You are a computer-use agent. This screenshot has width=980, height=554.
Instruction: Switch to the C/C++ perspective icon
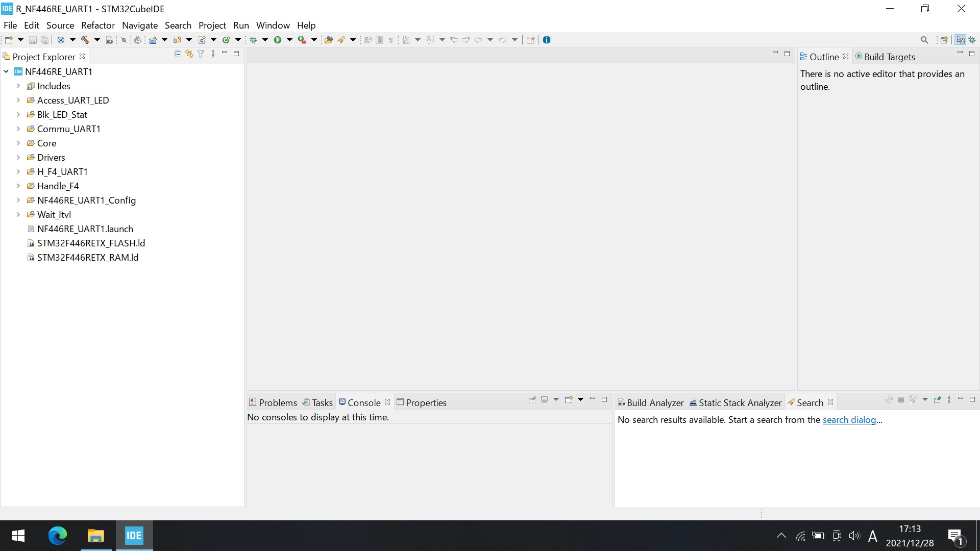click(961, 40)
